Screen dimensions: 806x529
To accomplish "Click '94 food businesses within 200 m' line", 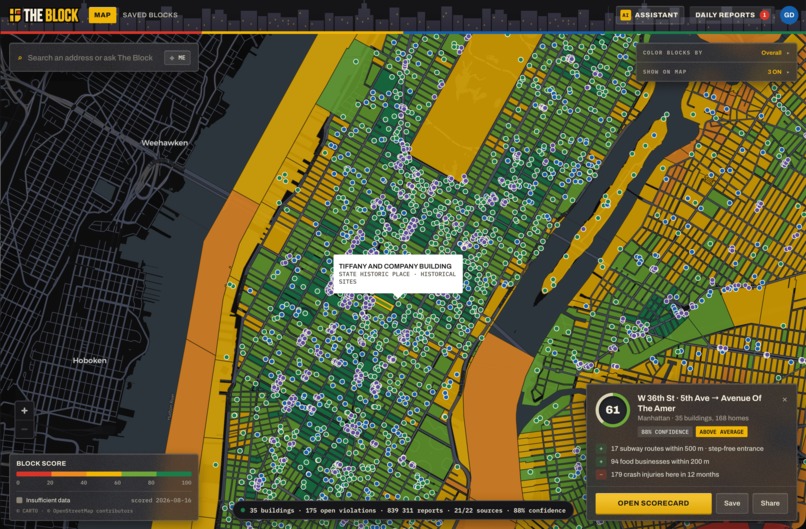I will click(x=660, y=462).
